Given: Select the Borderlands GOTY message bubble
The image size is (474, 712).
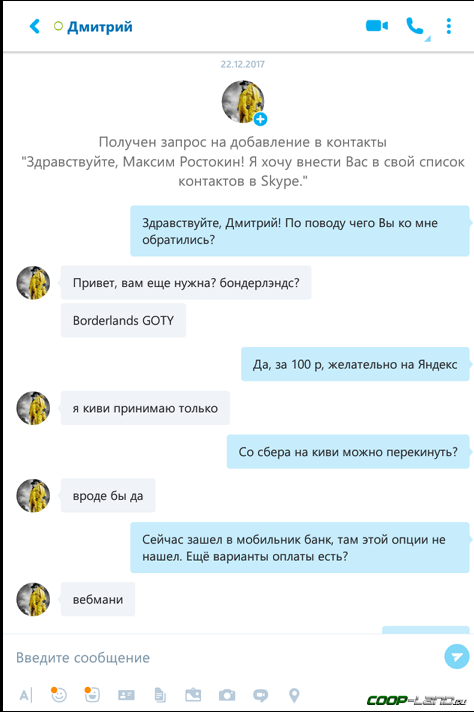Looking at the screenshot, I should [123, 321].
